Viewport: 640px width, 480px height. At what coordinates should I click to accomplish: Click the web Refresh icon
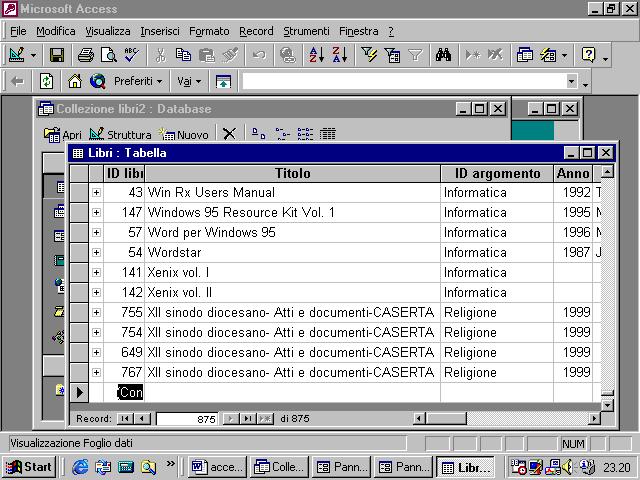(46, 82)
